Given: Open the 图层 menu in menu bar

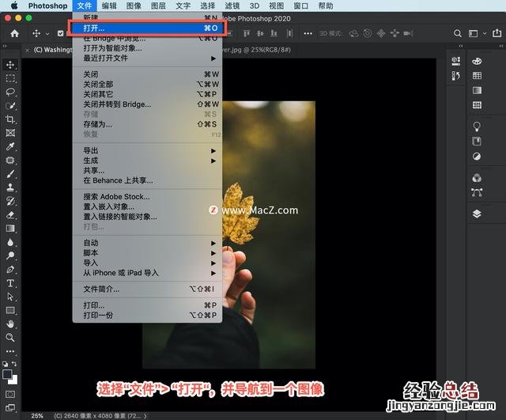Looking at the screenshot, I should (158, 6).
